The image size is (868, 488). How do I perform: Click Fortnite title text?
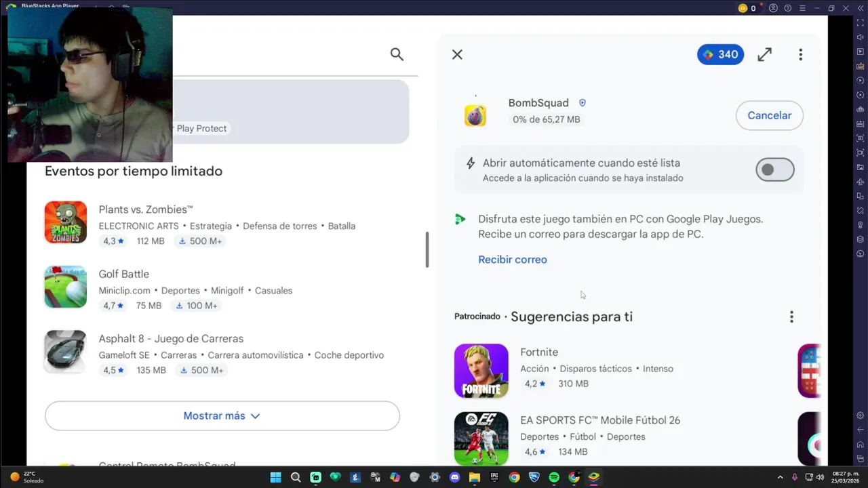coord(539,352)
